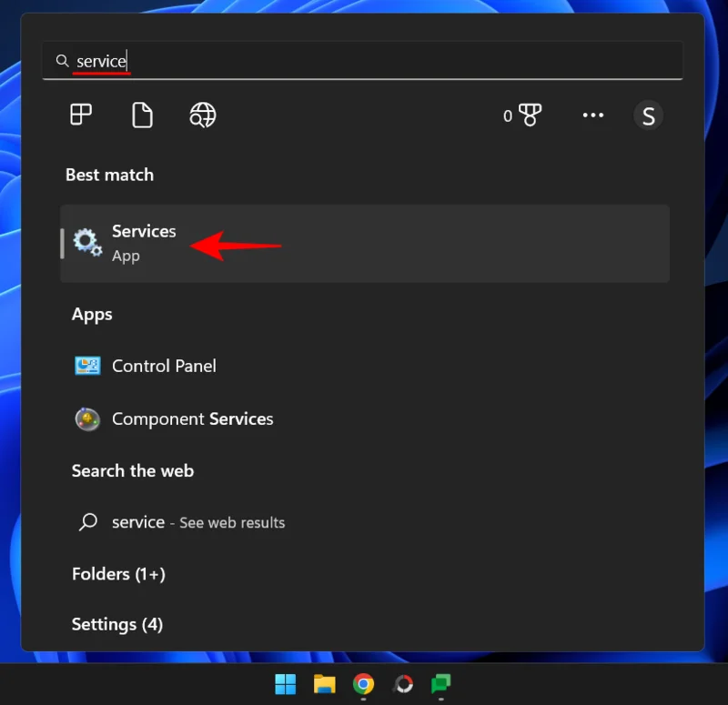Viewport: 728px width, 705px height.
Task: Launch Component Services app
Action: click(x=192, y=418)
